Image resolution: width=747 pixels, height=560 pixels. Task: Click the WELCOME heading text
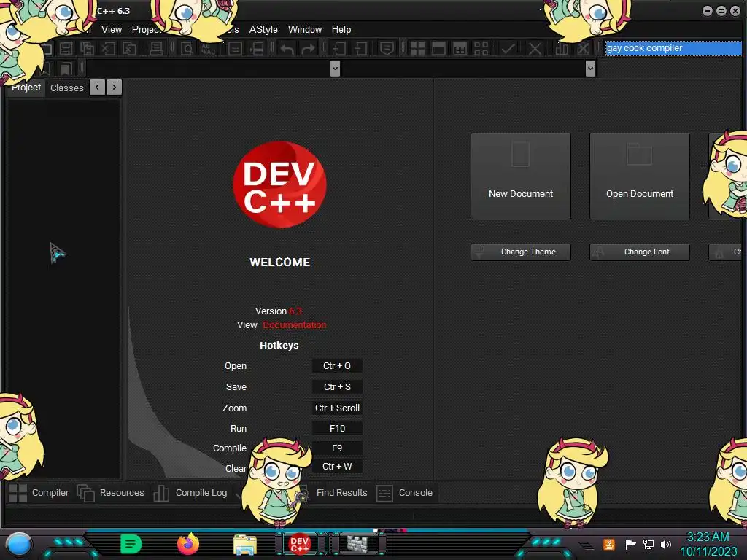click(279, 262)
